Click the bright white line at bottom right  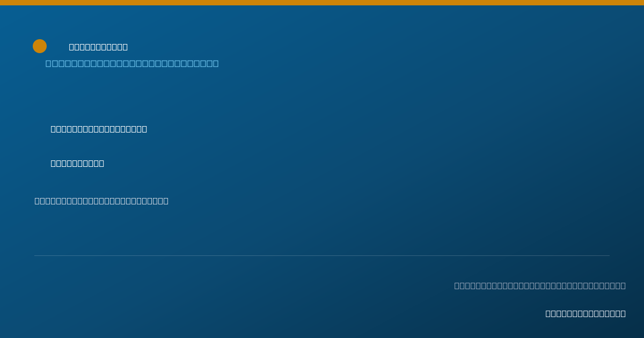(586, 313)
